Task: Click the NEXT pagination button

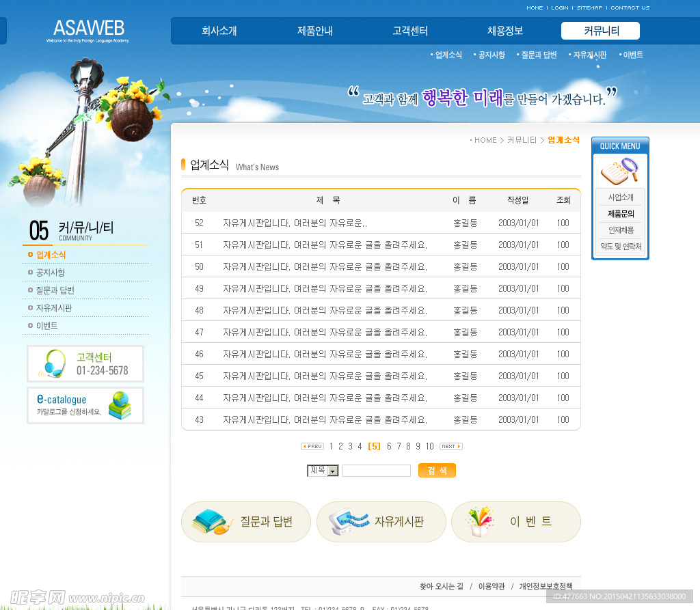Action: [x=451, y=446]
